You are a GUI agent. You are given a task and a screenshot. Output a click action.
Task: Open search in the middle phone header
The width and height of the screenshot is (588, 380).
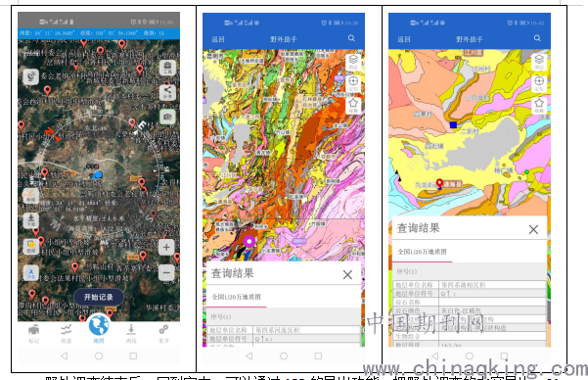point(351,38)
